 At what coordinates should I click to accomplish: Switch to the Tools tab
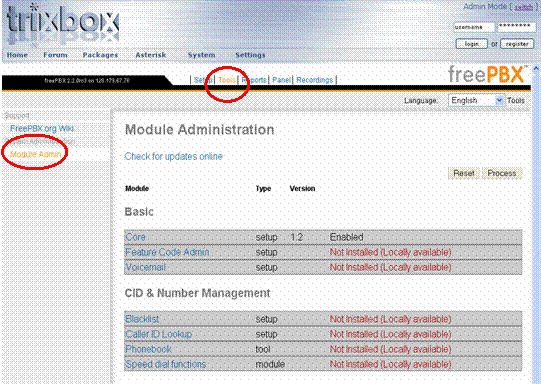[x=227, y=80]
